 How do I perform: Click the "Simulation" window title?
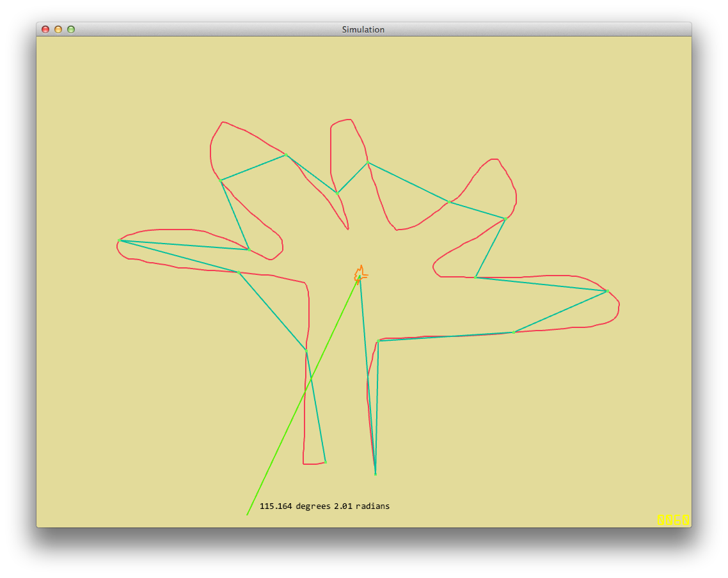pyautogui.click(x=363, y=29)
